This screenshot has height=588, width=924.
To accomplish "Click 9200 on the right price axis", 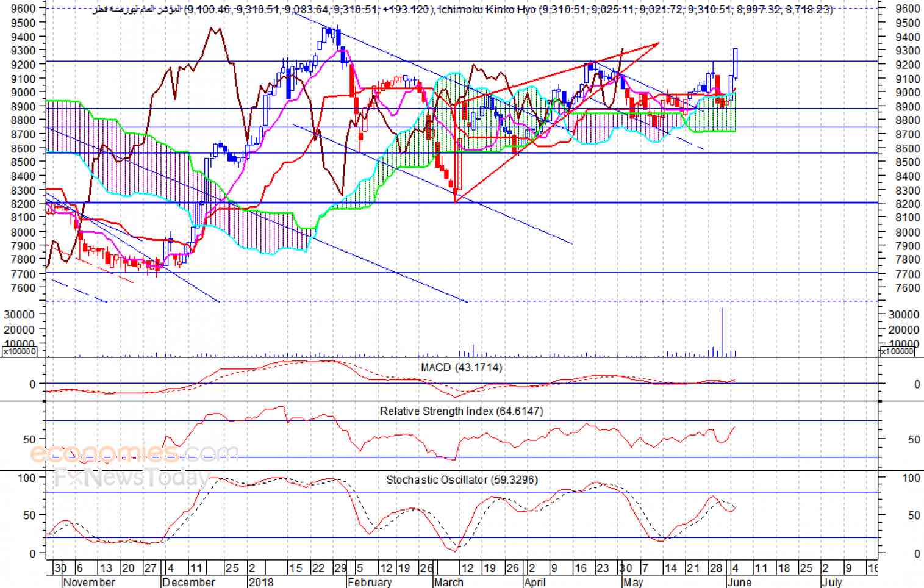I will point(908,65).
